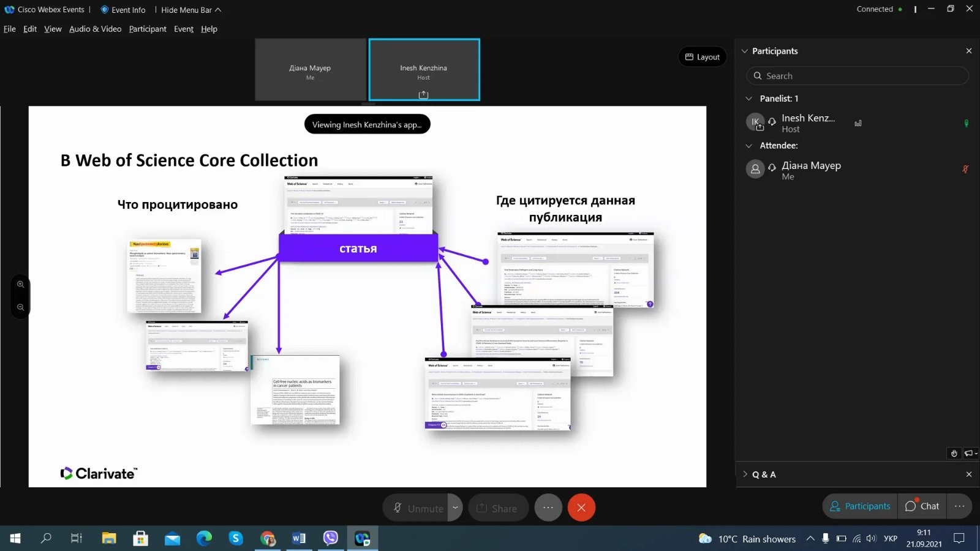Click the Unmute button
This screenshot has width=980, height=551.
(416, 508)
